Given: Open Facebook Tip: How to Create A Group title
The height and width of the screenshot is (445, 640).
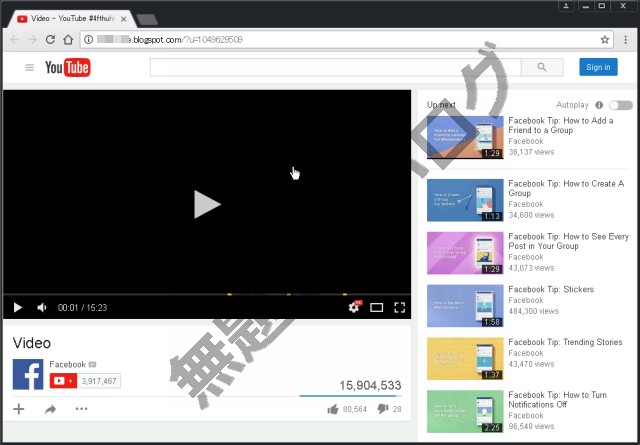Looking at the screenshot, I should [566, 188].
